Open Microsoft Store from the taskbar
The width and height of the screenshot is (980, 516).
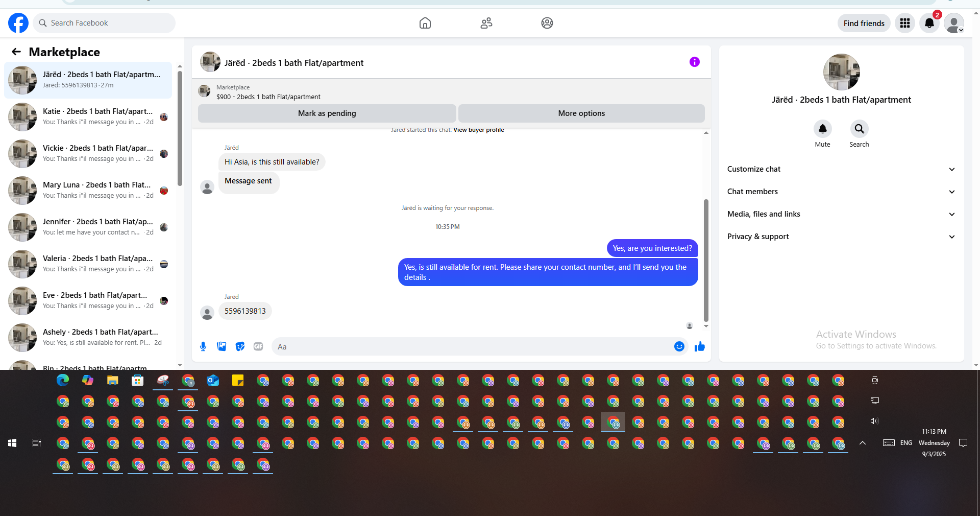tap(138, 381)
